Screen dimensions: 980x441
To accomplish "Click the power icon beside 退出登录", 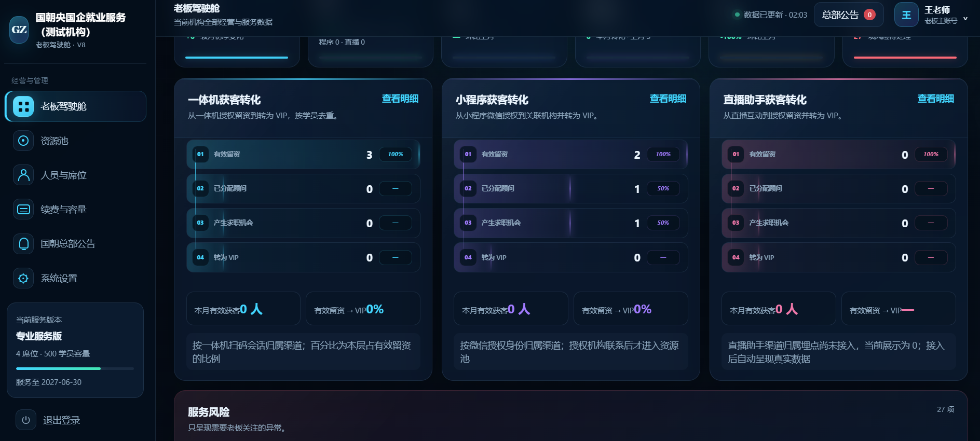I will pyautogui.click(x=26, y=420).
